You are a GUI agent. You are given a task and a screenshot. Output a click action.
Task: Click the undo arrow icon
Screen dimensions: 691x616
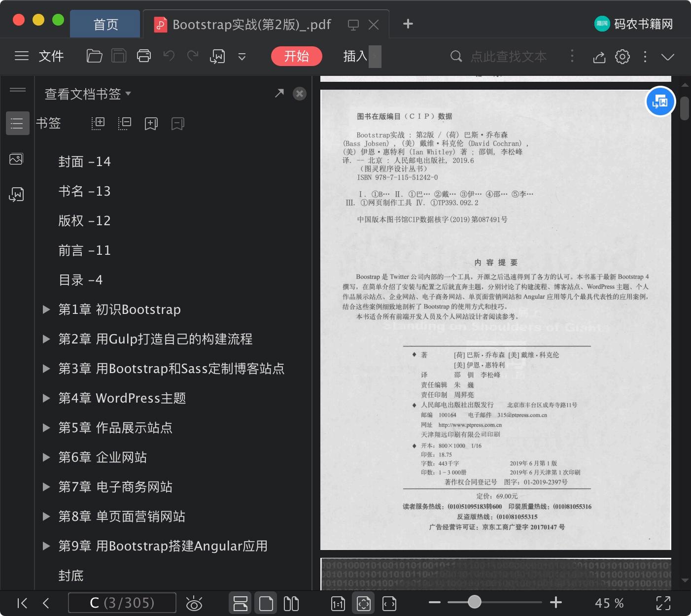(x=169, y=56)
